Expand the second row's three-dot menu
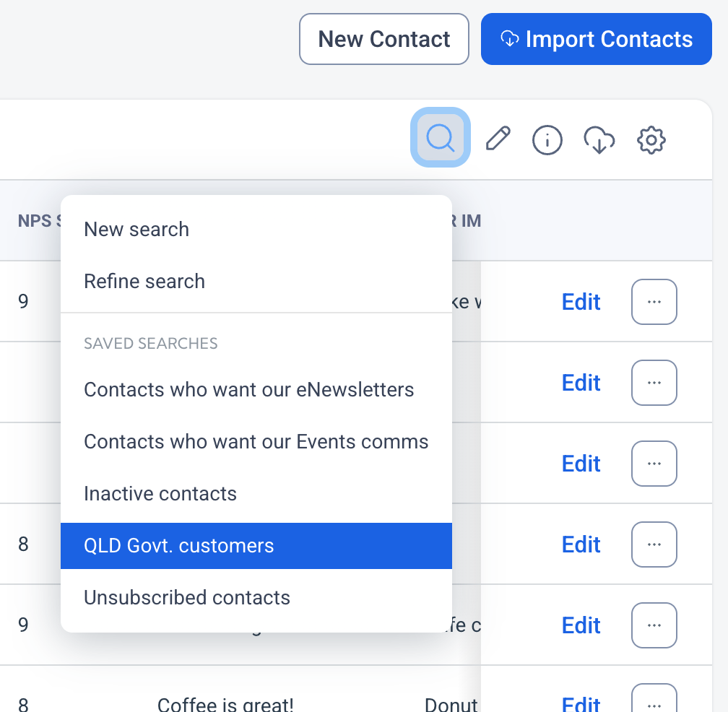This screenshot has height=712, width=728. 654,383
